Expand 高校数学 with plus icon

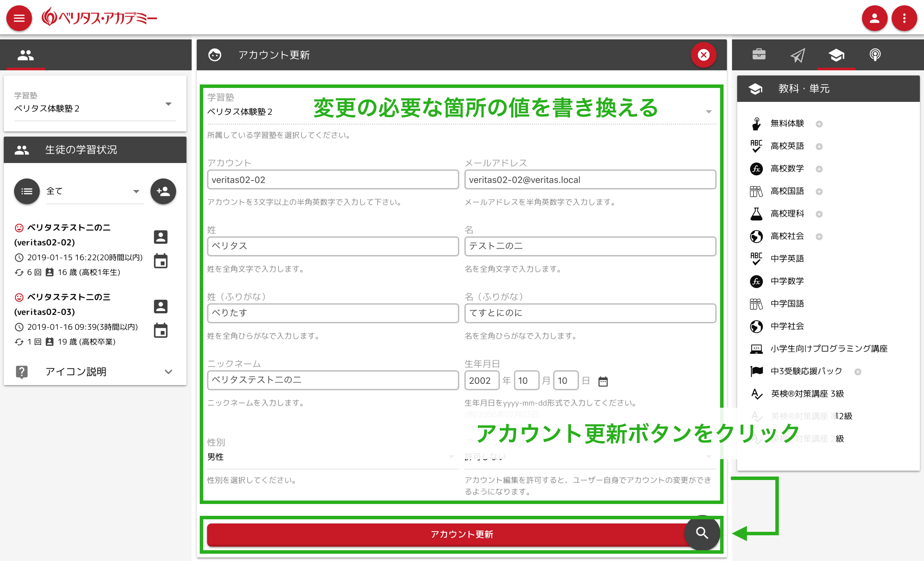(819, 169)
